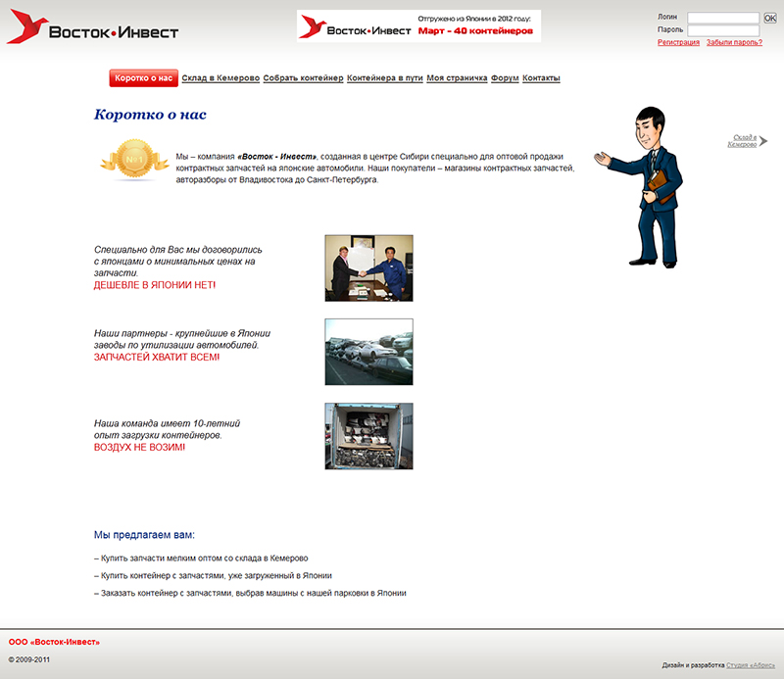
Task: Click the Мы предлагаем вам: heading
Action: (144, 535)
